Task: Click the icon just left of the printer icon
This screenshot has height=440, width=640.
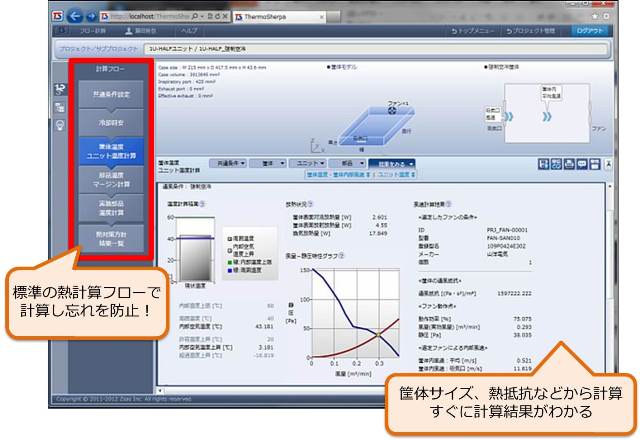Action: click(556, 164)
